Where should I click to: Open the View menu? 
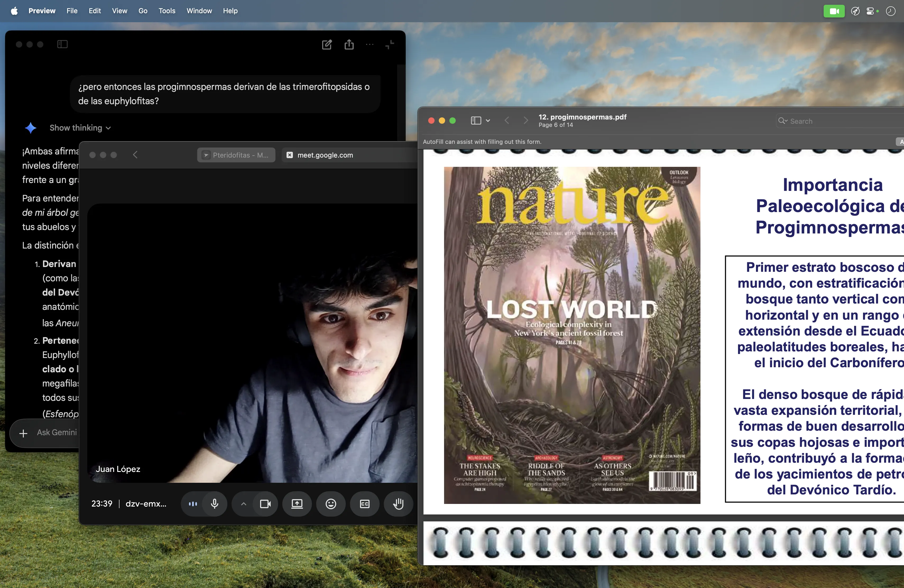pos(119,11)
